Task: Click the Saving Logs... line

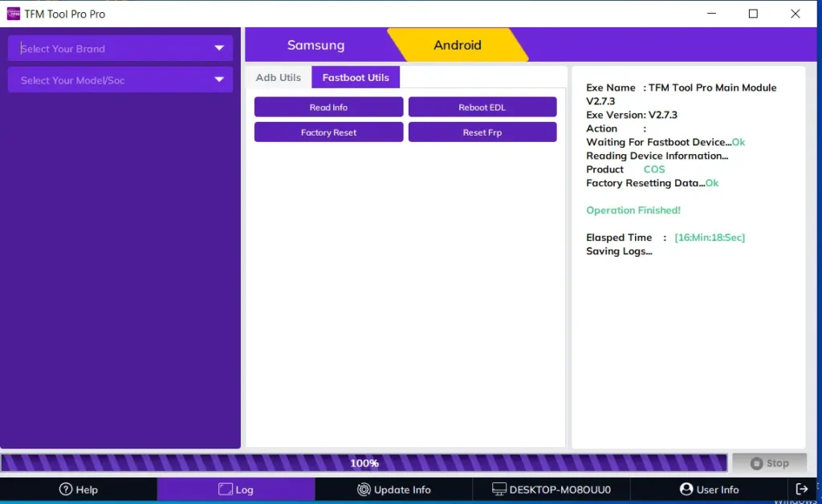Action: point(619,251)
